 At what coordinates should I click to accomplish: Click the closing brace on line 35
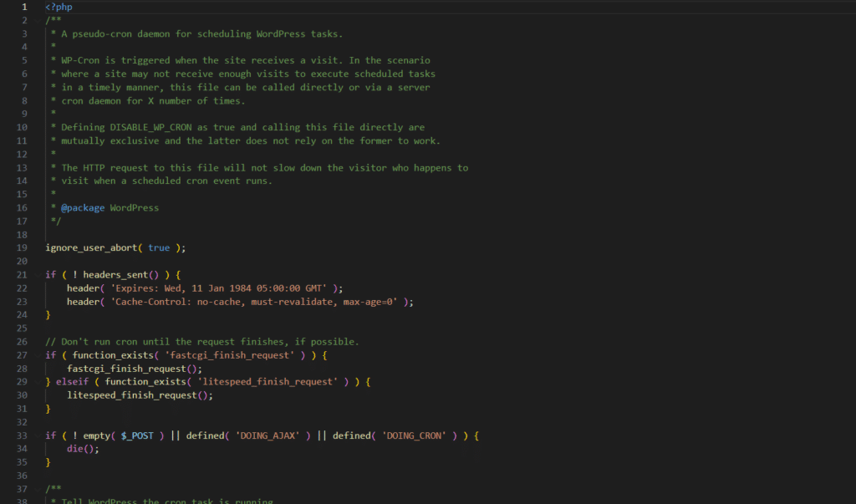(x=48, y=462)
